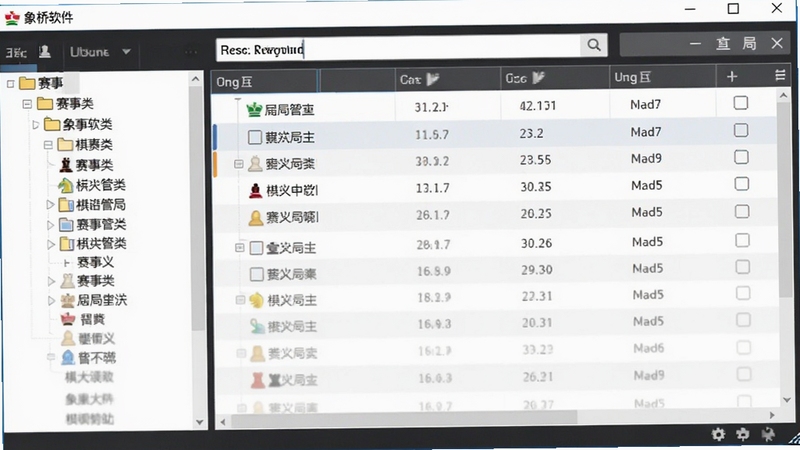Tick the checkbox in the 13.1.7 row
The height and width of the screenshot is (450, 800).
pos(741,184)
